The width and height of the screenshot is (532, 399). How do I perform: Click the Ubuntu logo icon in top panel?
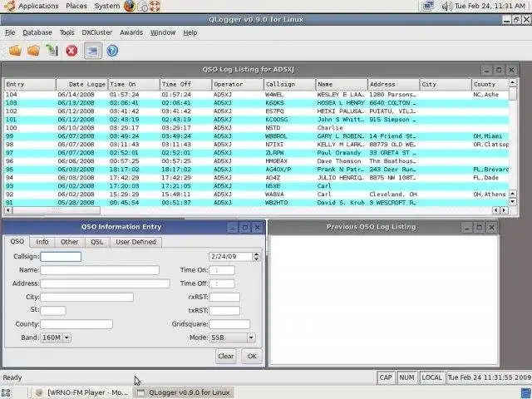coord(9,6)
